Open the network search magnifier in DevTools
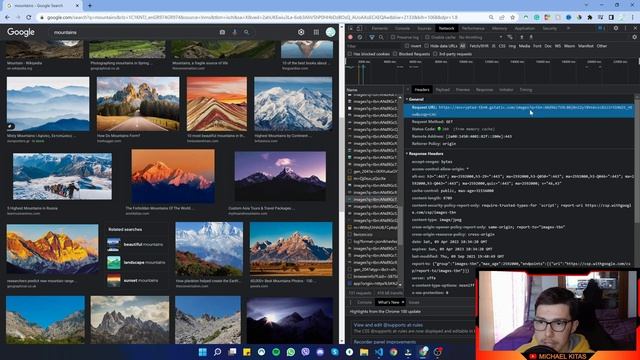The image size is (640, 360). pyautogui.click(x=381, y=37)
